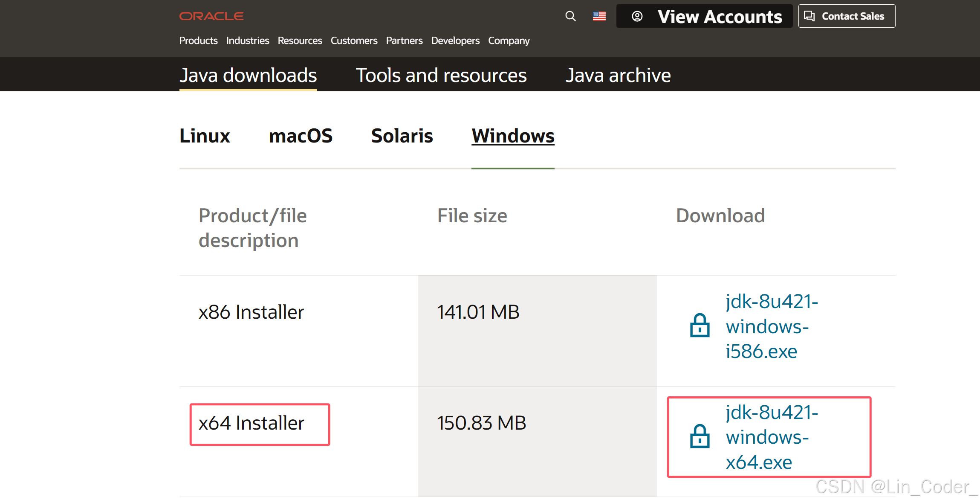The image size is (980, 503).
Task: Open the search magnifier icon
Action: coord(570,16)
